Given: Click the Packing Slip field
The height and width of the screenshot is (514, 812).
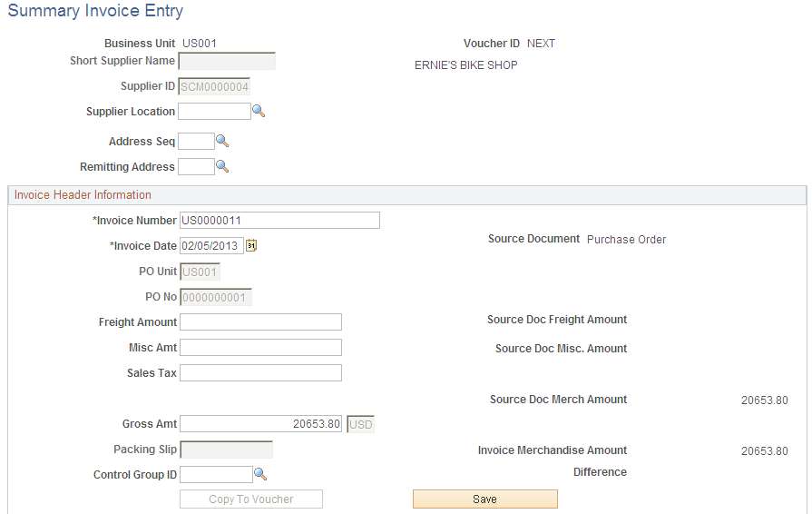Looking at the screenshot, I should (226, 450).
